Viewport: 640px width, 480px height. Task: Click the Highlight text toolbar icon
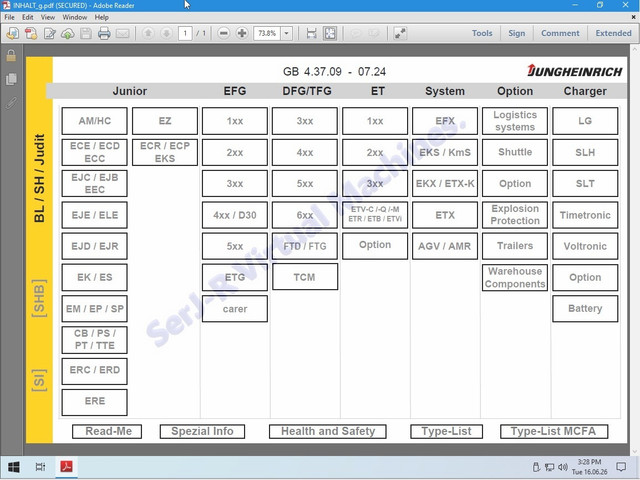[x=374, y=33]
